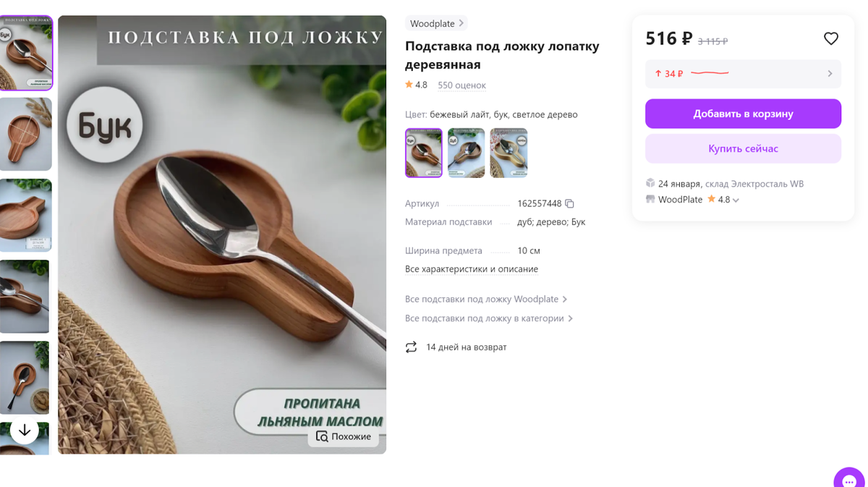
Task: Open the Woodplate breadcrumb at top
Action: tap(433, 22)
